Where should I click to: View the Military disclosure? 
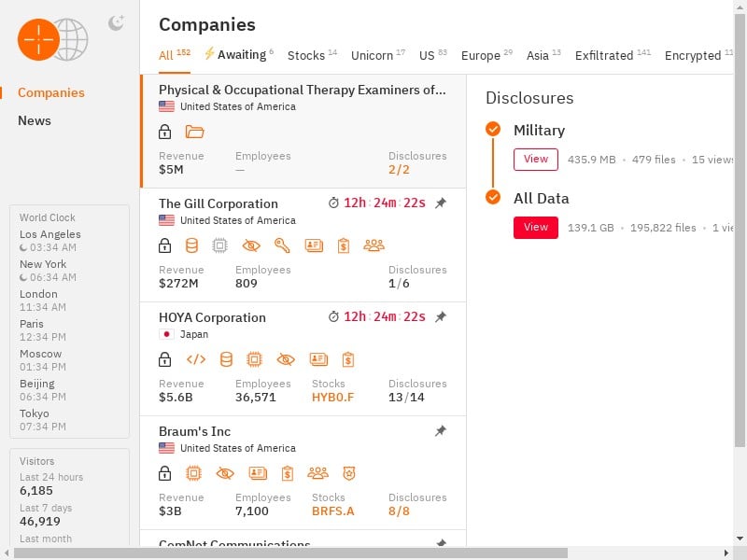click(536, 159)
